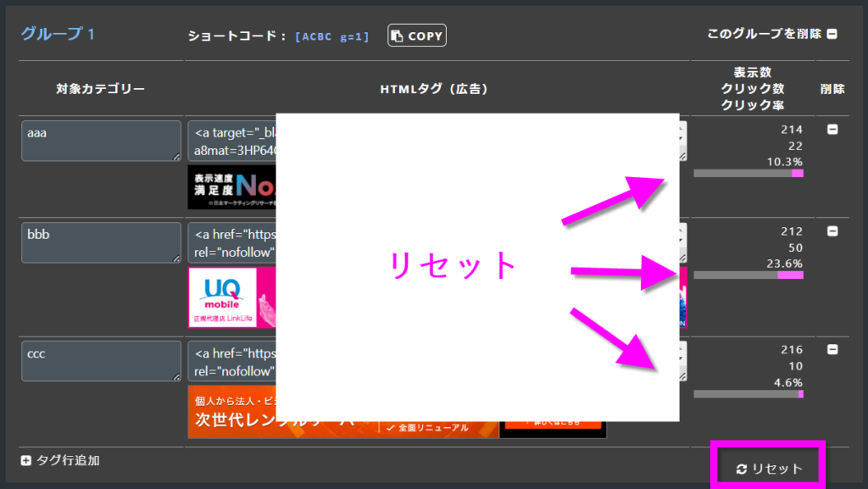Click the 表示速度 満足度 banner preview
This screenshot has height=489, width=868.
pyautogui.click(x=231, y=187)
